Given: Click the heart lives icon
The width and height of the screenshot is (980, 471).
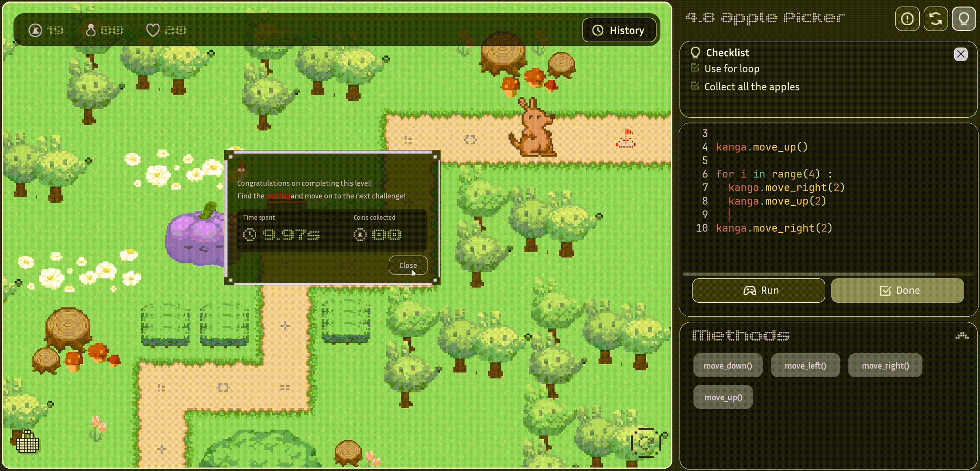Looking at the screenshot, I should pos(153,30).
